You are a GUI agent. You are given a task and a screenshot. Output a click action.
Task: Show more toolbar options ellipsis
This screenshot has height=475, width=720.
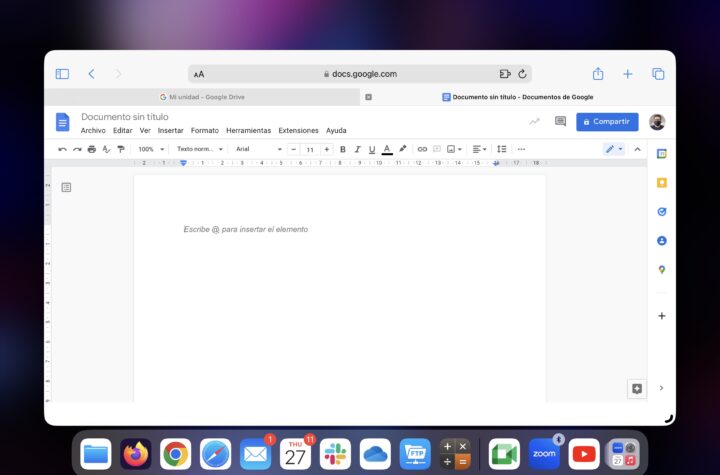[521, 149]
